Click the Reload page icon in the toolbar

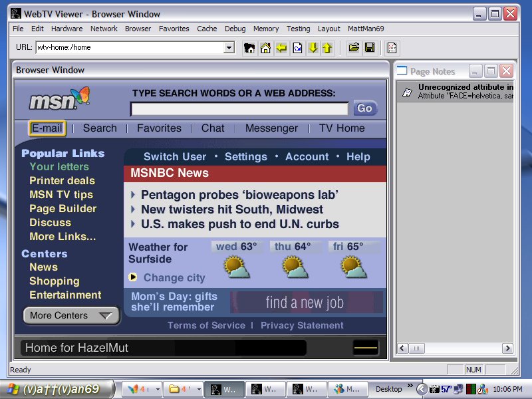tap(297, 48)
